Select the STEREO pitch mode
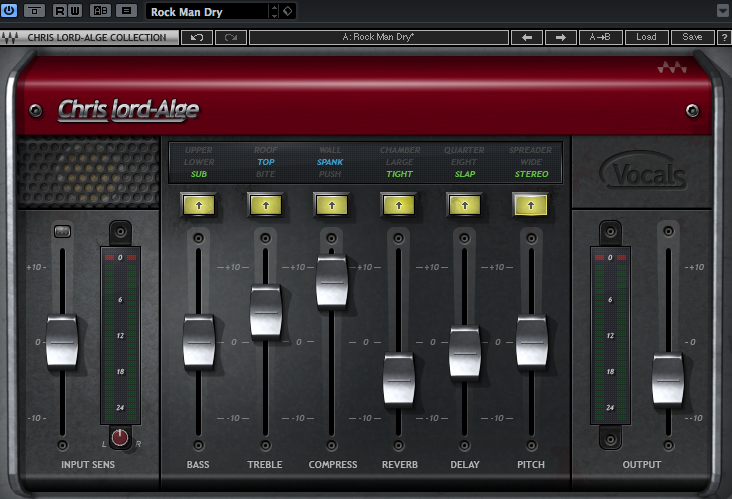The image size is (732, 499). pos(532,174)
